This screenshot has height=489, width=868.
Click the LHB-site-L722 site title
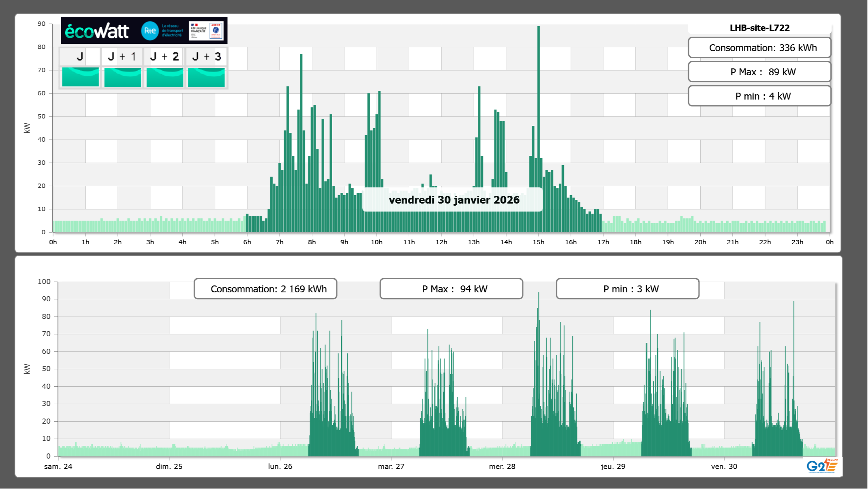pos(759,28)
